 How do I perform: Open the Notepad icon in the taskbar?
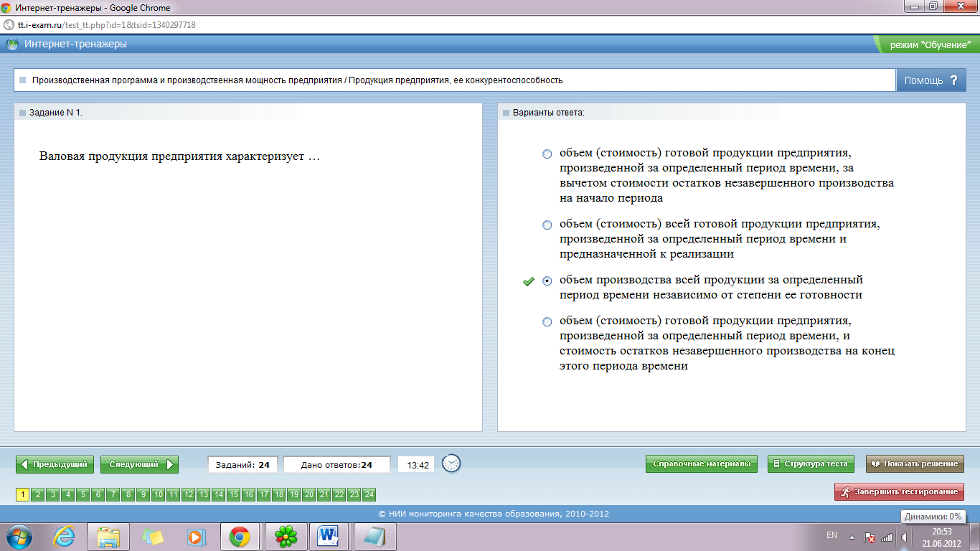[x=375, y=536]
